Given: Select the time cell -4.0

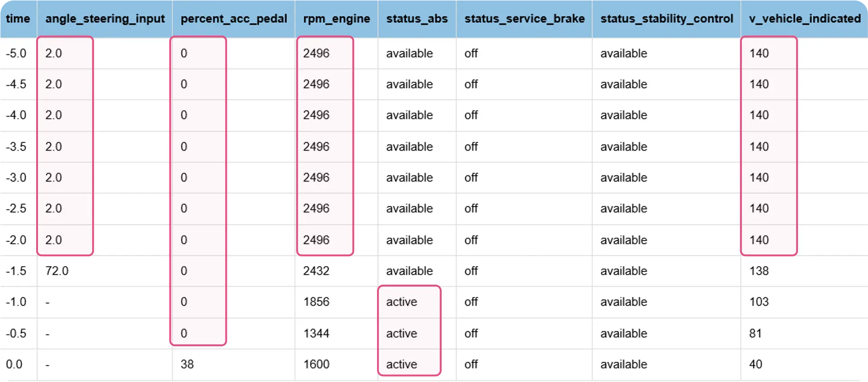Looking at the screenshot, I should point(16,115).
